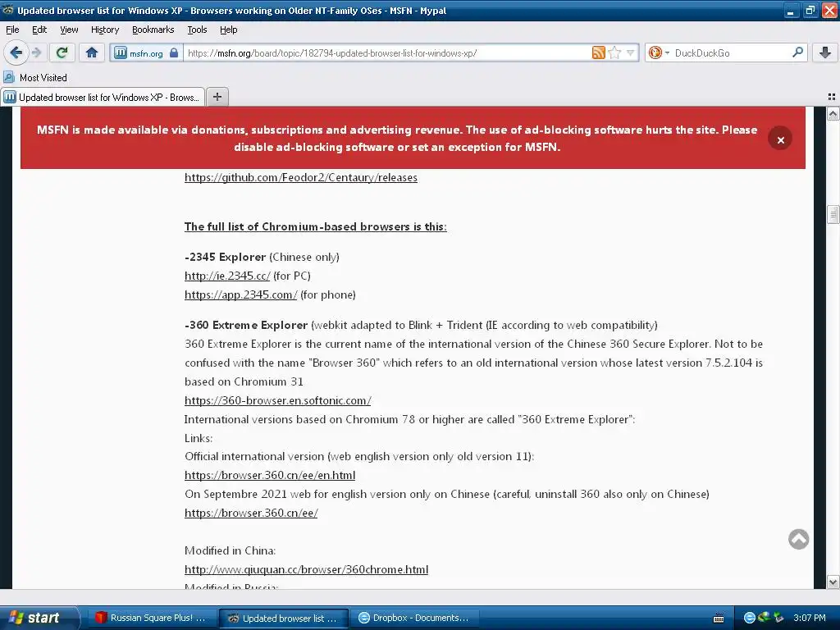Click the system clock showing 3:07 PM

click(x=810, y=618)
